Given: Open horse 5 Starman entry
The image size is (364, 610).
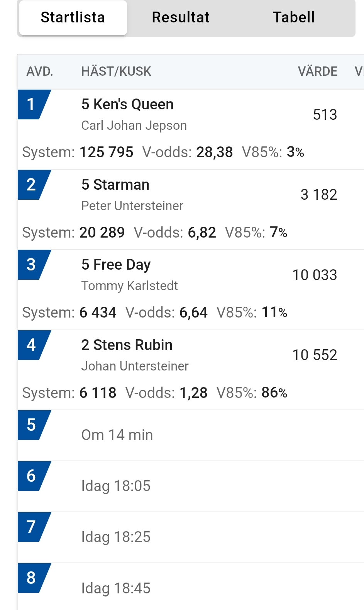Looking at the screenshot, I should (x=115, y=185).
